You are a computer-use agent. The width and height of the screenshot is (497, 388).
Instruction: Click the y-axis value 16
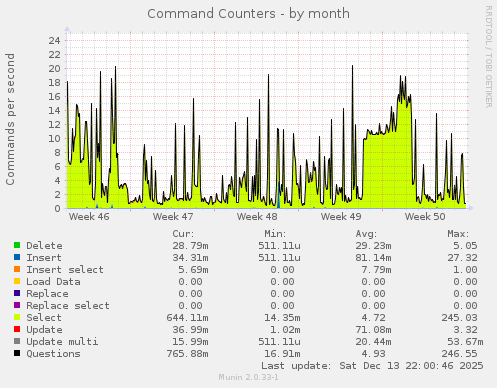(55, 97)
